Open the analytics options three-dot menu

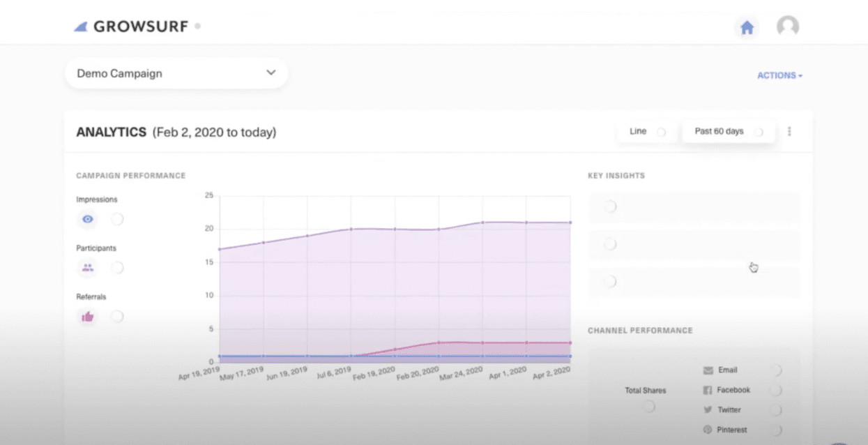(x=789, y=131)
